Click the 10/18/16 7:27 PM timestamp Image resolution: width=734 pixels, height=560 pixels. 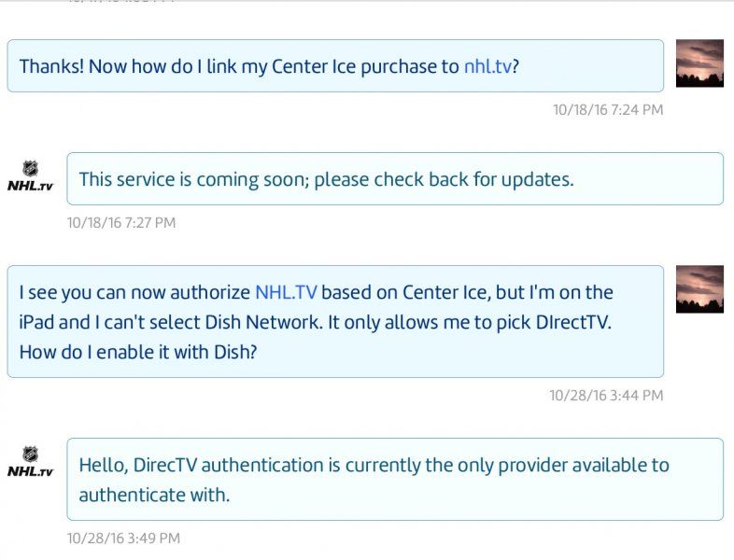(x=121, y=223)
